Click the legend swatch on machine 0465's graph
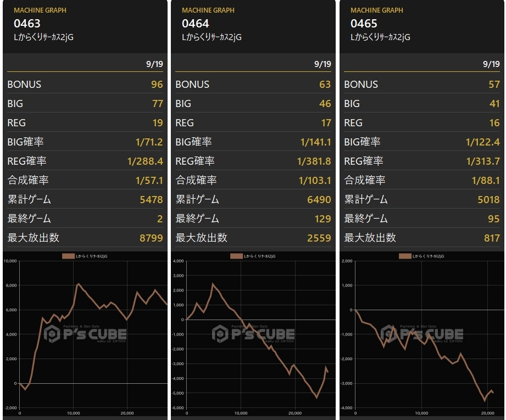This screenshot has height=420, width=506. pos(405,256)
